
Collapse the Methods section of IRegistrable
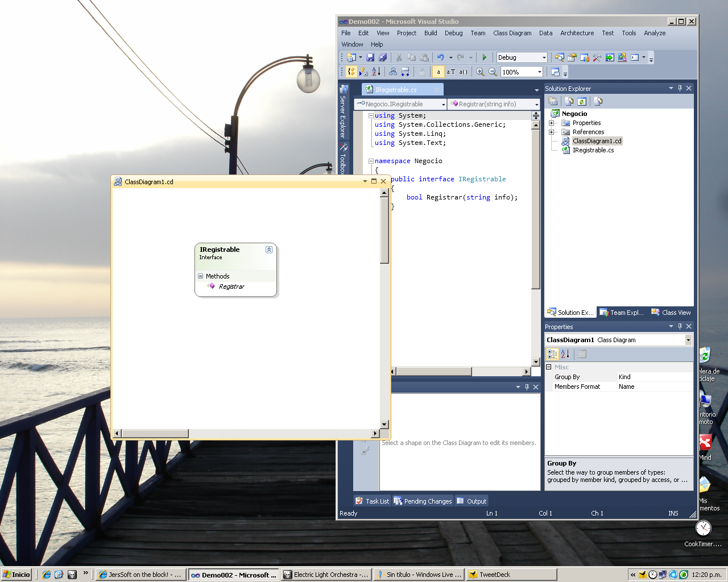click(200, 276)
